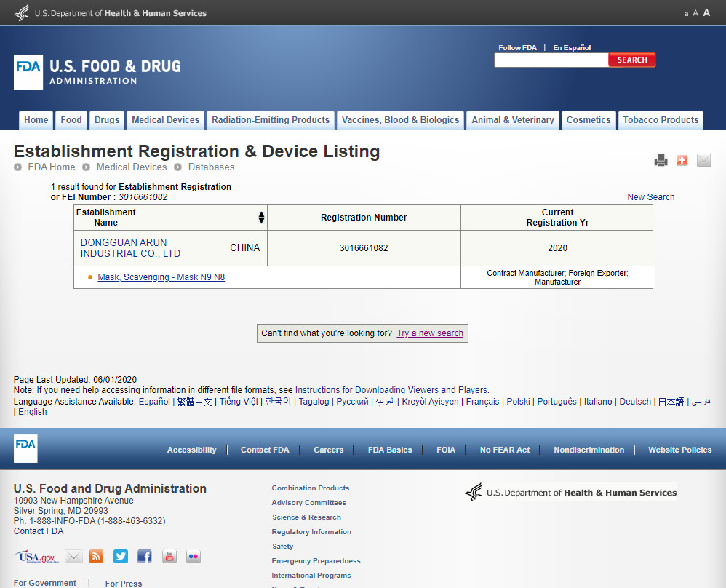This screenshot has width=726, height=588.
Task: Click FDA Home breadcrumb
Action: click(52, 167)
